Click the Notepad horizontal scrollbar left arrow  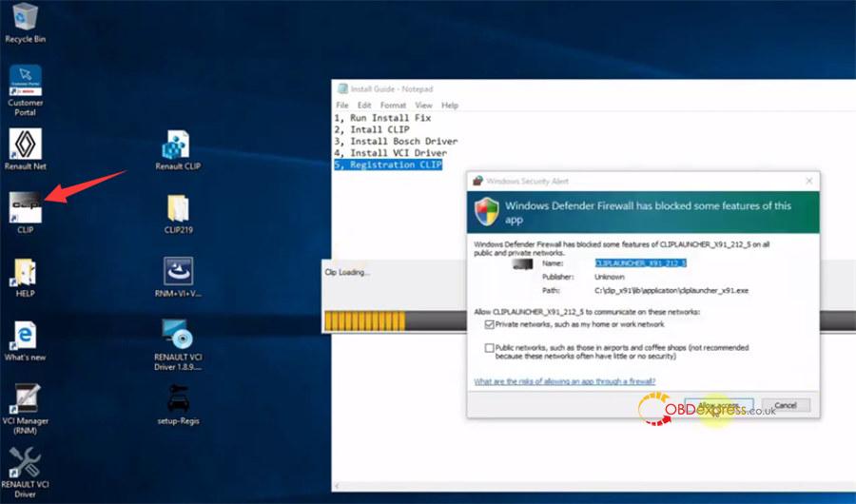tap(337, 486)
